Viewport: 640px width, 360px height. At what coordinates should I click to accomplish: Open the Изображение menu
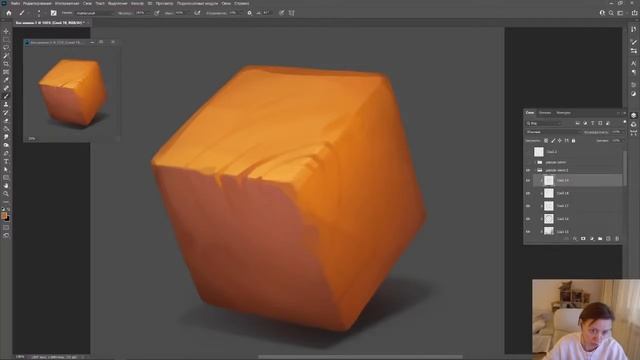pos(67,3)
